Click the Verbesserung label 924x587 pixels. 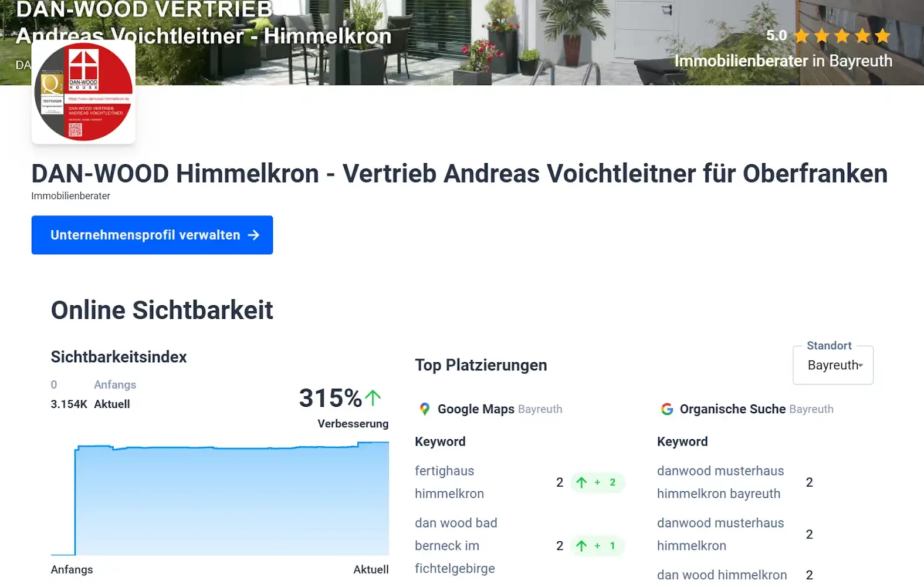353,424
